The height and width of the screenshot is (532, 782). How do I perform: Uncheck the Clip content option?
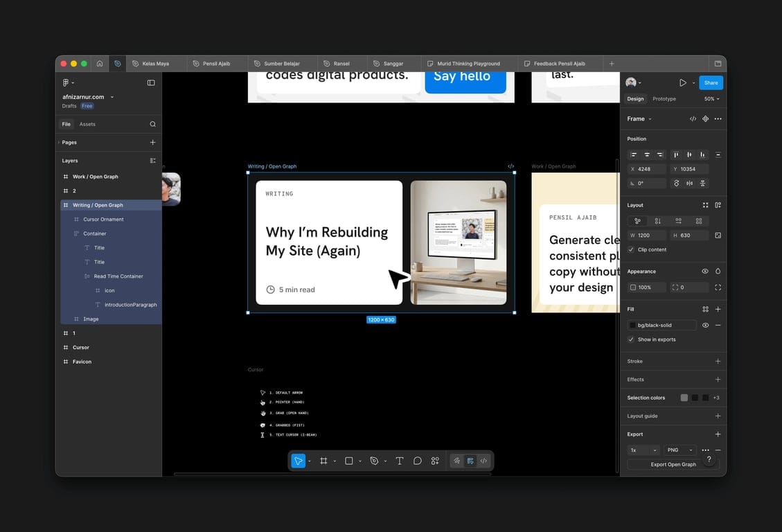click(632, 249)
